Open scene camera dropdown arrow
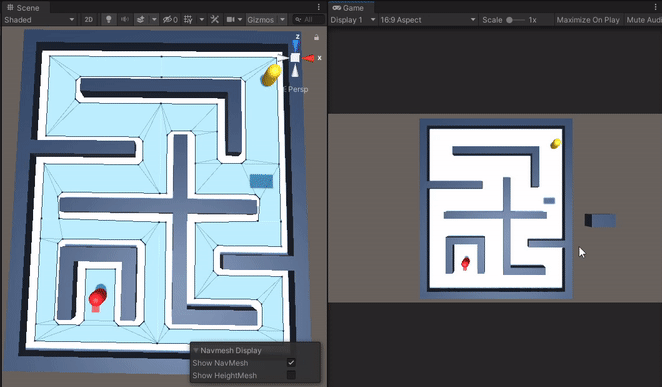Screen dimensions: 662x387 coord(240,20)
